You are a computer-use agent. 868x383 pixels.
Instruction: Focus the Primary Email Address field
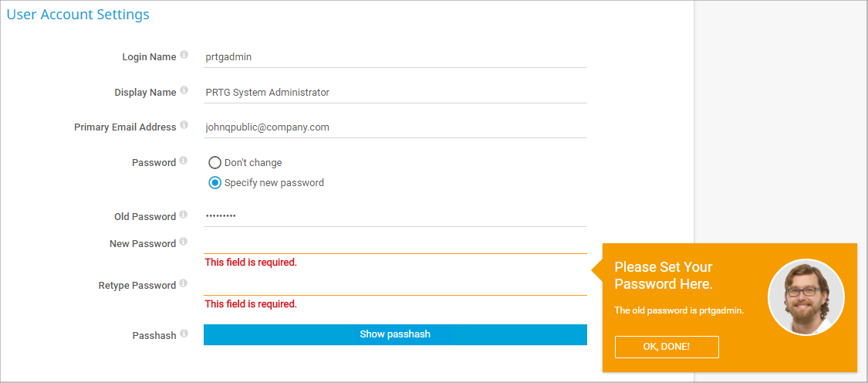click(x=395, y=127)
